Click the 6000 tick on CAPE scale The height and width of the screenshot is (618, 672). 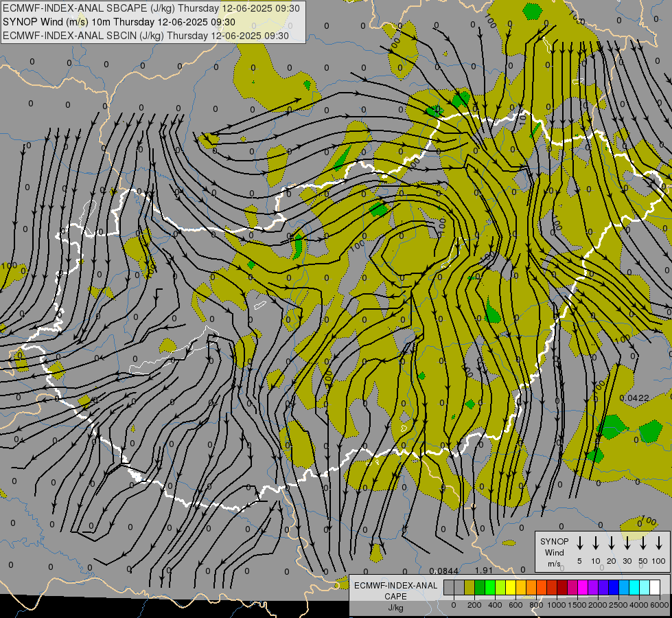coord(660,605)
